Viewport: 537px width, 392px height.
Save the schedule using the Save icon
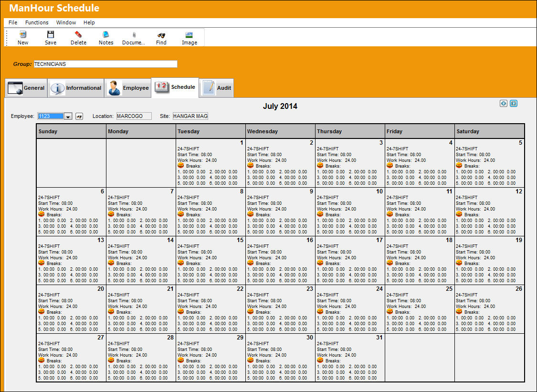[50, 34]
